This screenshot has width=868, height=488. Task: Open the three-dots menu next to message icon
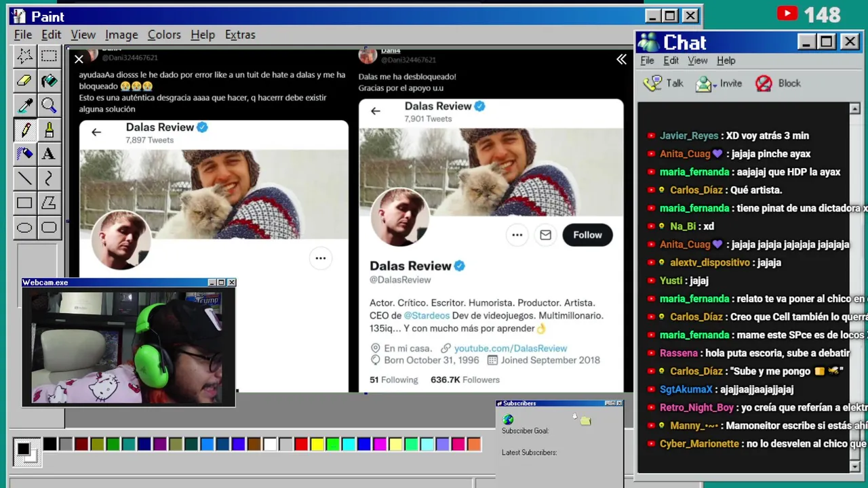pos(517,235)
